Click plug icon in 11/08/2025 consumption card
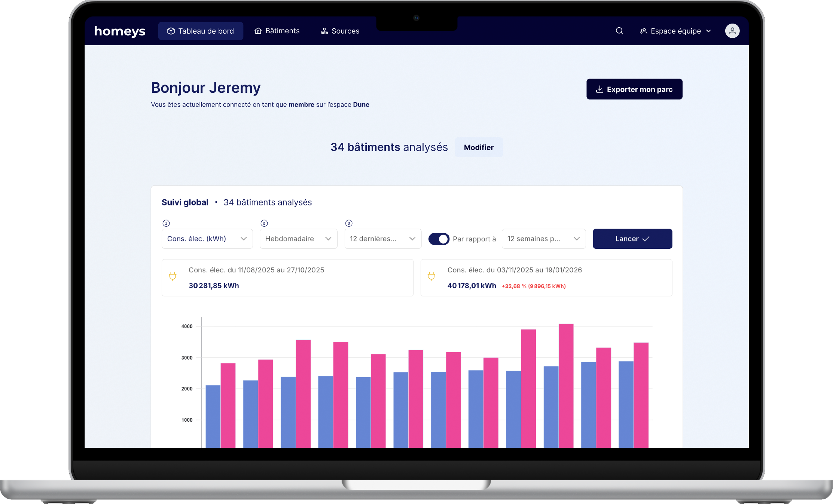The height and width of the screenshot is (504, 833). (173, 277)
